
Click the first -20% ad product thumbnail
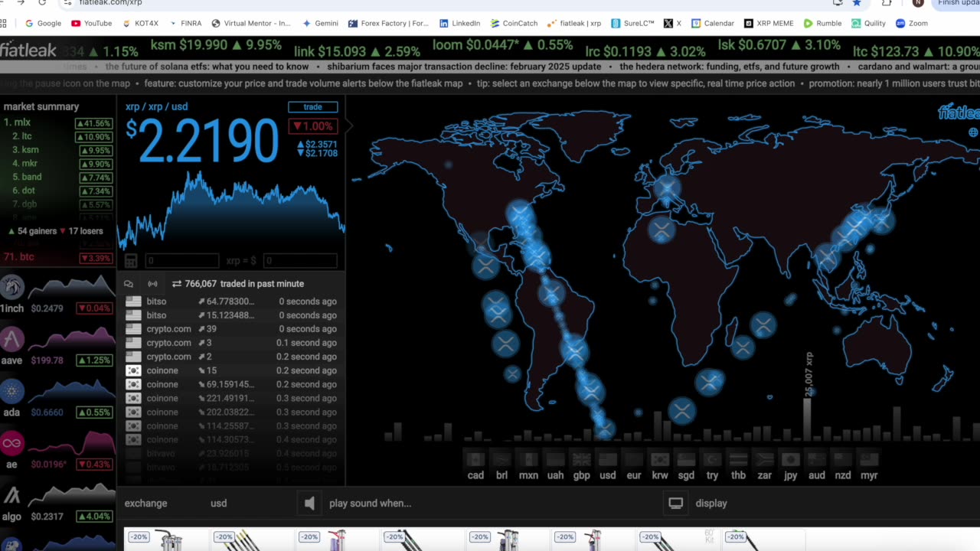tap(165, 540)
